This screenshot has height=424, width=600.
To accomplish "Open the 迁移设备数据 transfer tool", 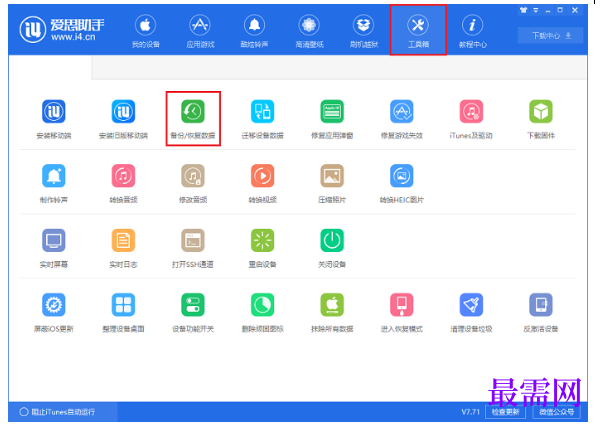I will click(262, 119).
